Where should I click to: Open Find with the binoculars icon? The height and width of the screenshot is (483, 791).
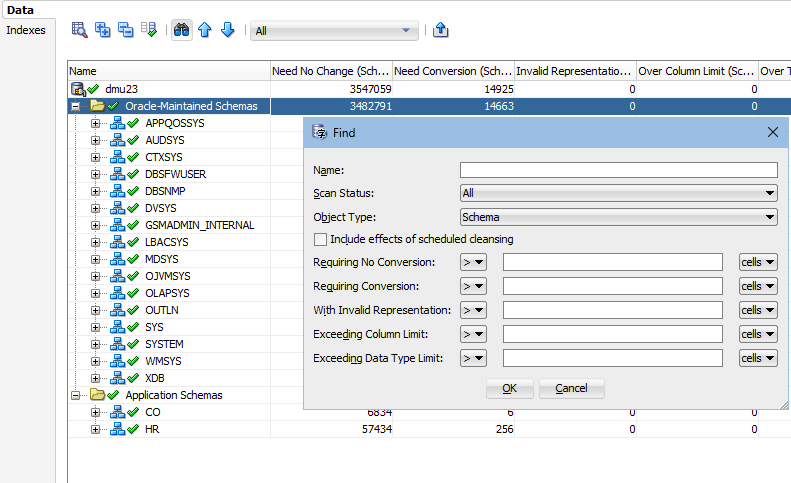(182, 30)
